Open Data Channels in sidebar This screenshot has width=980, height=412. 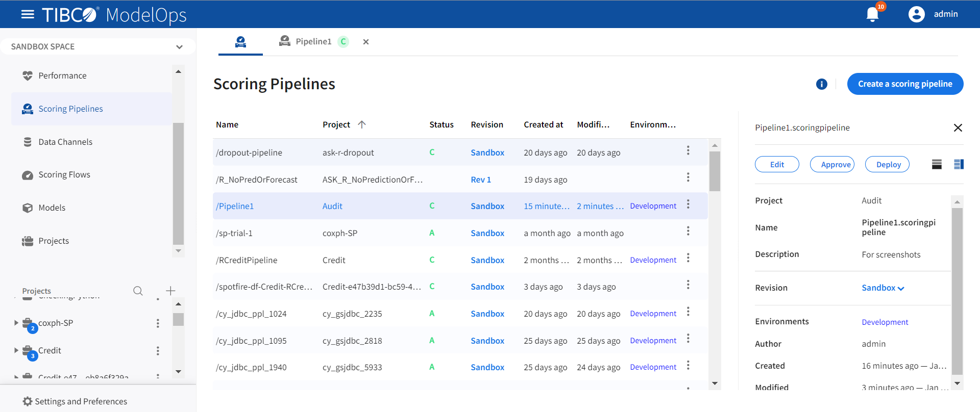pyautogui.click(x=65, y=142)
